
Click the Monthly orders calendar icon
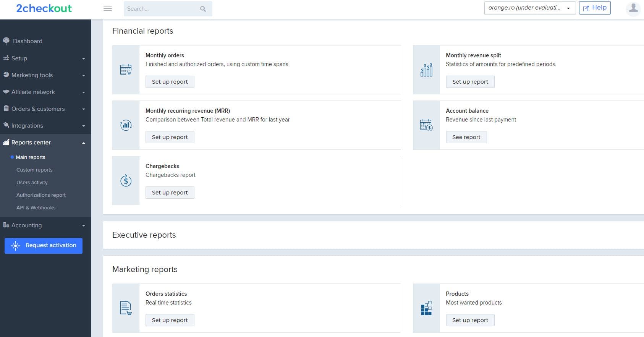126,70
